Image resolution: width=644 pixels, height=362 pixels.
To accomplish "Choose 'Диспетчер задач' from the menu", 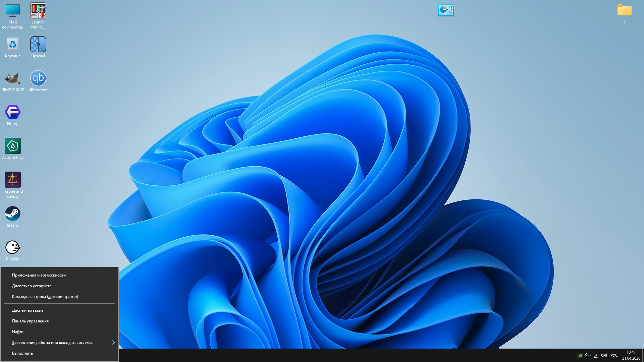I will coord(28,310).
